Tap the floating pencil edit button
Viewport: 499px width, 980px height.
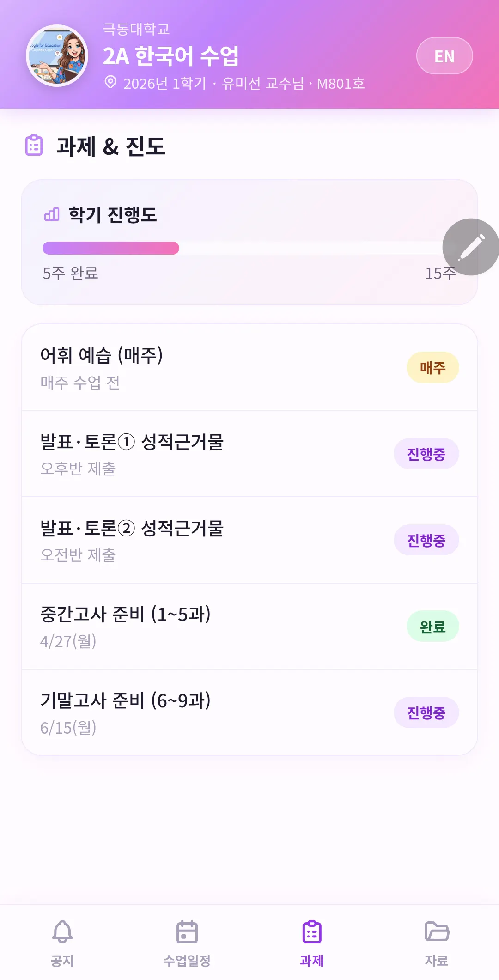(471, 247)
